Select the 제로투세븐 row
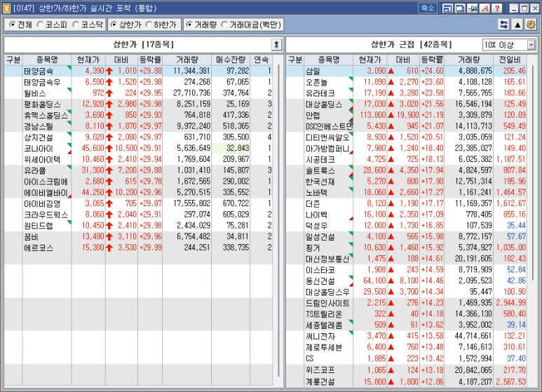 click(407, 347)
